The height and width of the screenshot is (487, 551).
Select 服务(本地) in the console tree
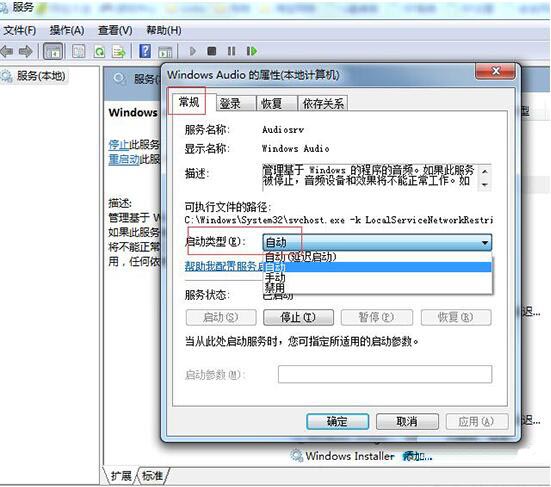coord(41,76)
